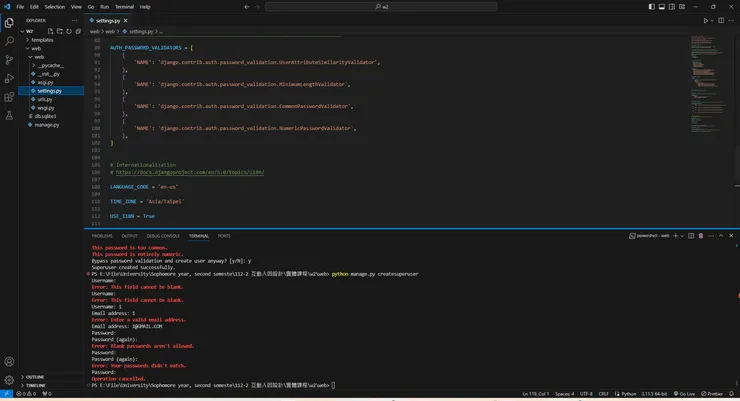Open the Search view in activity bar
Image resolution: width=740 pixels, height=401 pixels.
point(10,42)
